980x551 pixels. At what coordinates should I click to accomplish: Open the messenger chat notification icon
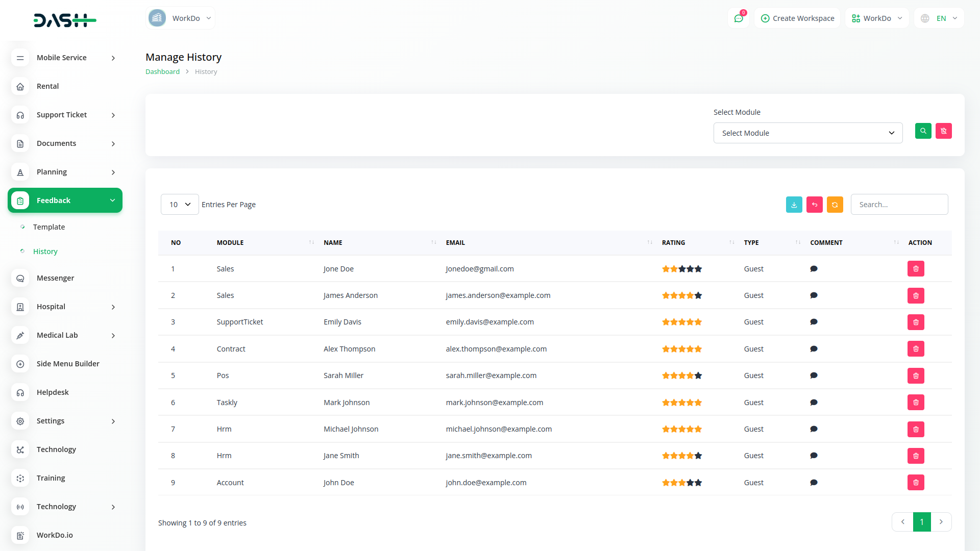(738, 18)
